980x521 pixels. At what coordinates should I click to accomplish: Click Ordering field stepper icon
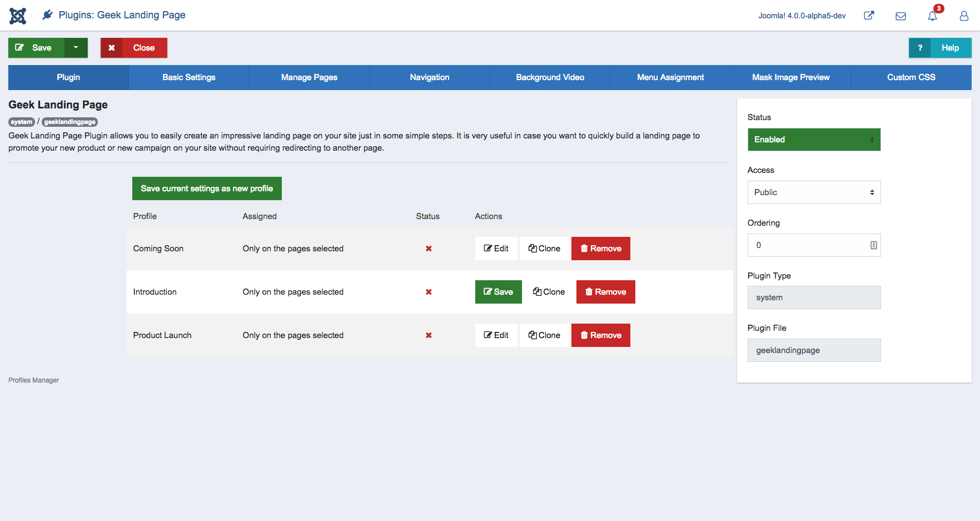[x=873, y=245]
